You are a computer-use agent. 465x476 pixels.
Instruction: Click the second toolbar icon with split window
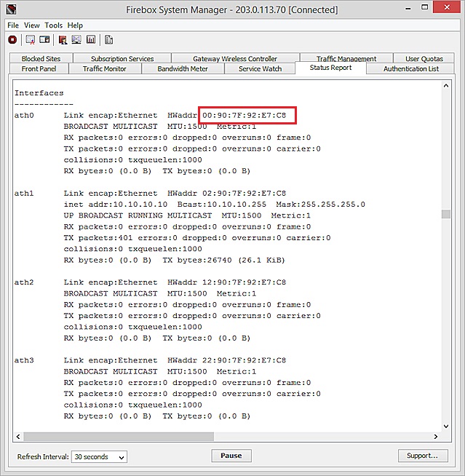coord(44,40)
